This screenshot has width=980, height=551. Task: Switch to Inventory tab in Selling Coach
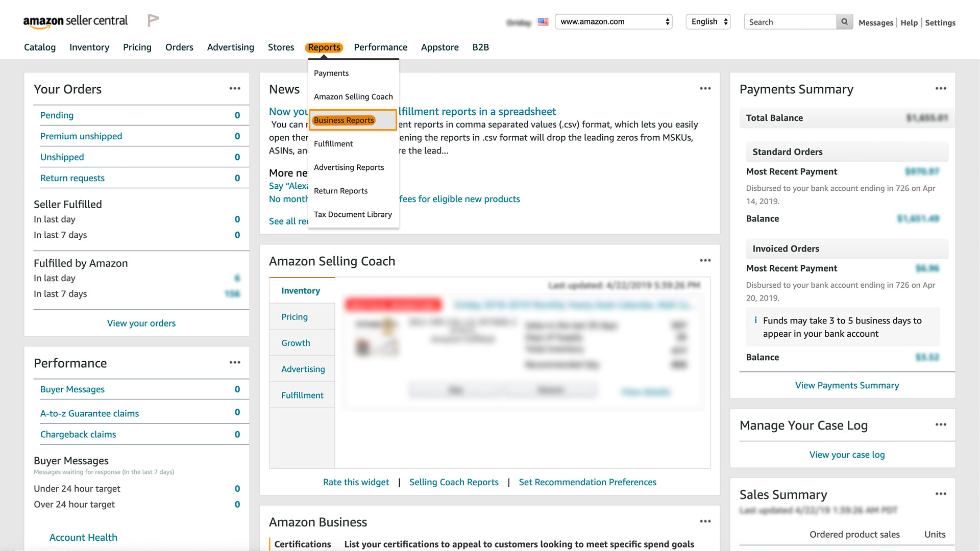[302, 290]
